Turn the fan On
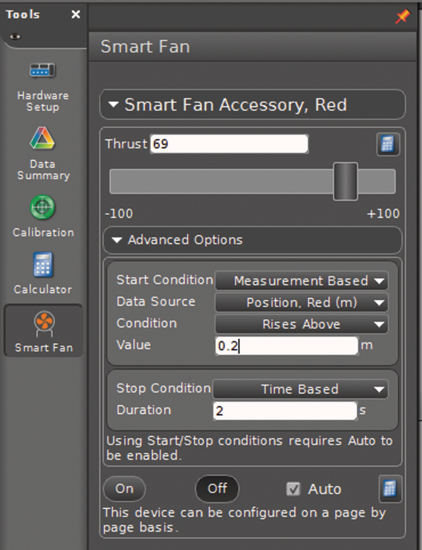422x550 pixels. click(x=124, y=489)
